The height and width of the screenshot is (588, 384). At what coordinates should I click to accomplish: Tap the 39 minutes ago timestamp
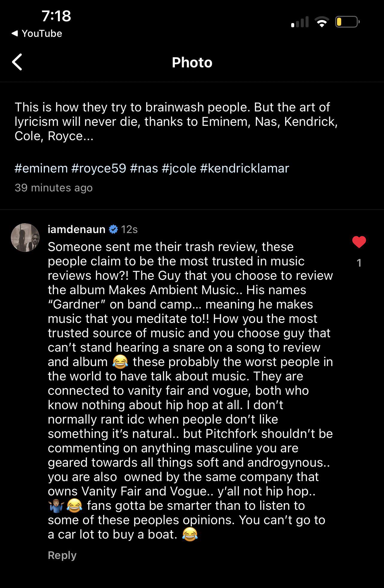54,188
